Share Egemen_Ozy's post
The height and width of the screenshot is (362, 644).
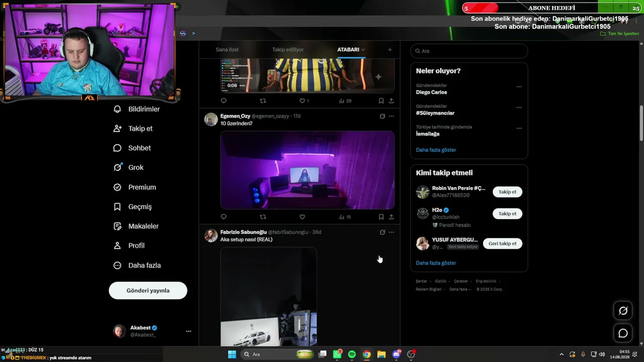[x=391, y=217]
